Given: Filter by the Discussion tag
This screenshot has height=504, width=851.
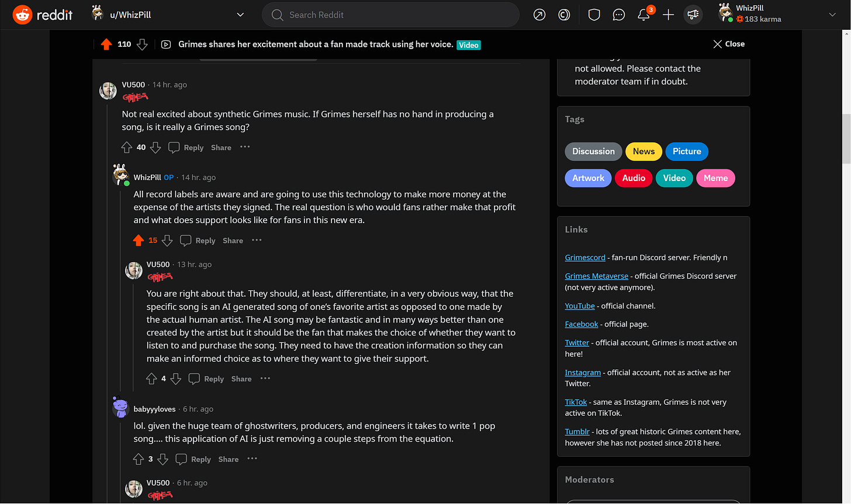Looking at the screenshot, I should pos(593,151).
